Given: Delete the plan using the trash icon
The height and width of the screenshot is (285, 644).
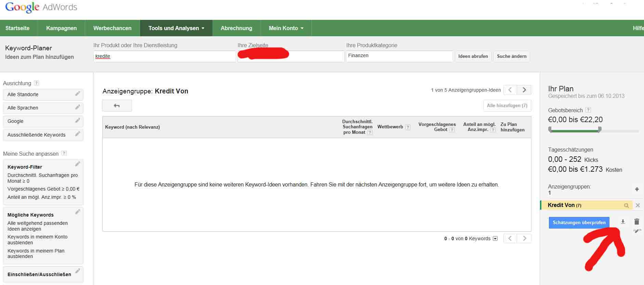Looking at the screenshot, I should pos(636,222).
